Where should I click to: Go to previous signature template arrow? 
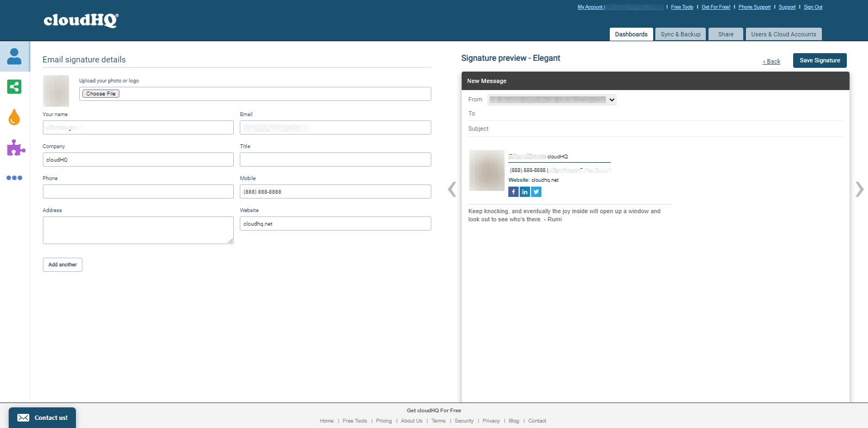point(452,189)
